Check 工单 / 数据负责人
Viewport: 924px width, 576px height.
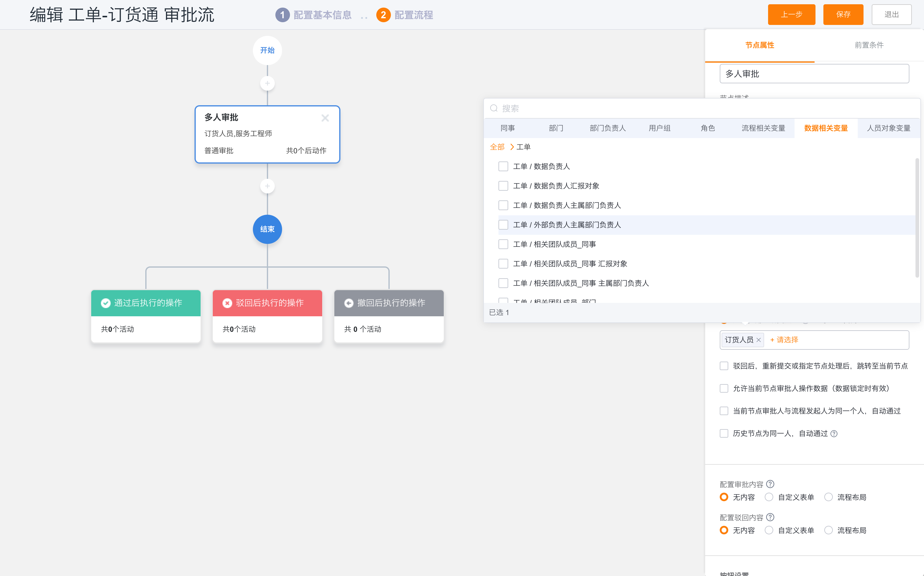[503, 166]
